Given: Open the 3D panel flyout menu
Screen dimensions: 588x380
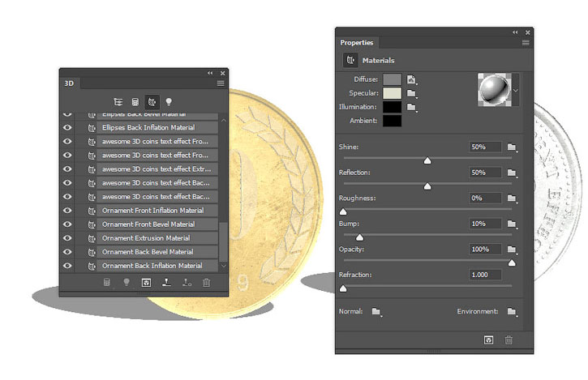Looking at the screenshot, I should point(221,83).
